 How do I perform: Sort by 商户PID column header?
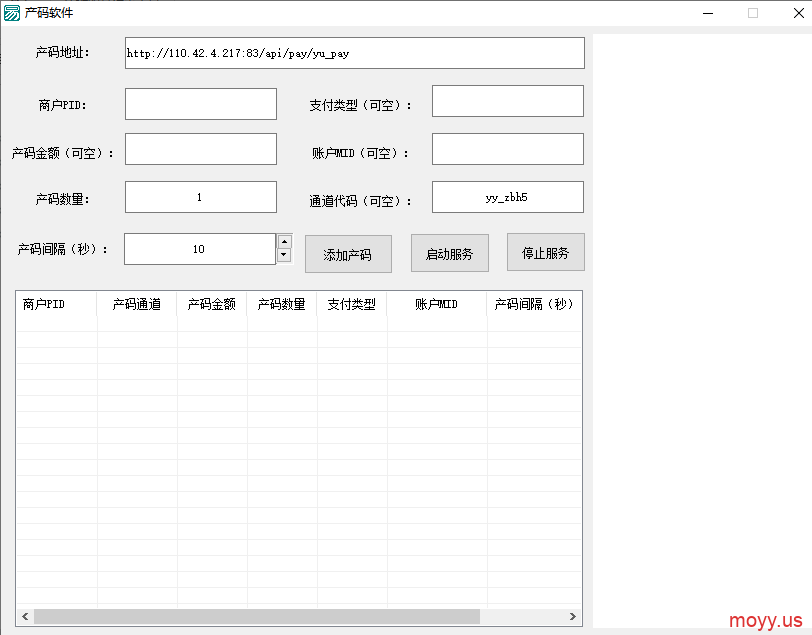click(x=56, y=304)
